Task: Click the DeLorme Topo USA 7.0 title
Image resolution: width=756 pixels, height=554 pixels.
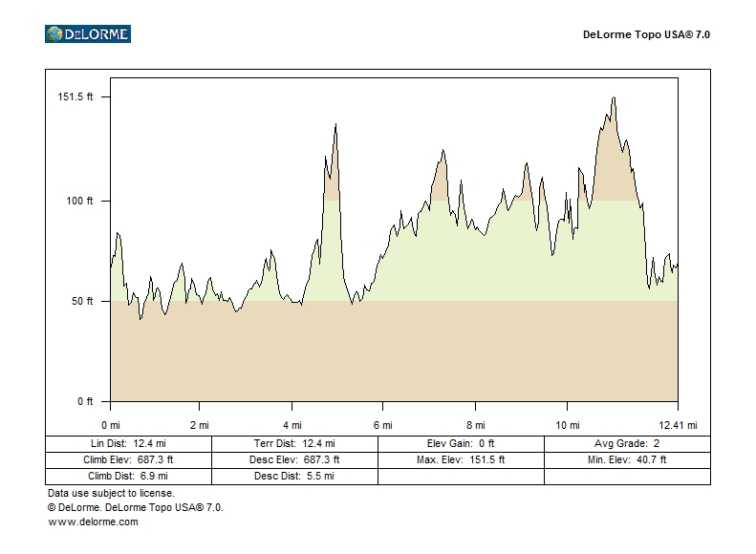Action: (646, 34)
